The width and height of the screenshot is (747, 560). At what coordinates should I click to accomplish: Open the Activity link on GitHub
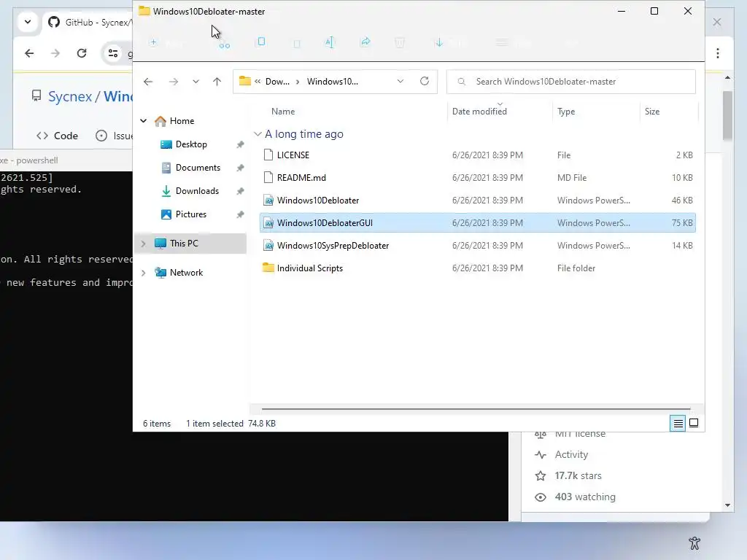point(571,455)
